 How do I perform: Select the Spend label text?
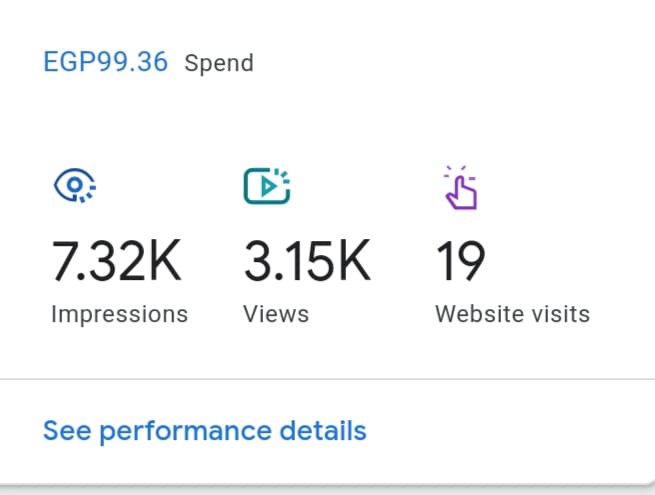(x=219, y=63)
